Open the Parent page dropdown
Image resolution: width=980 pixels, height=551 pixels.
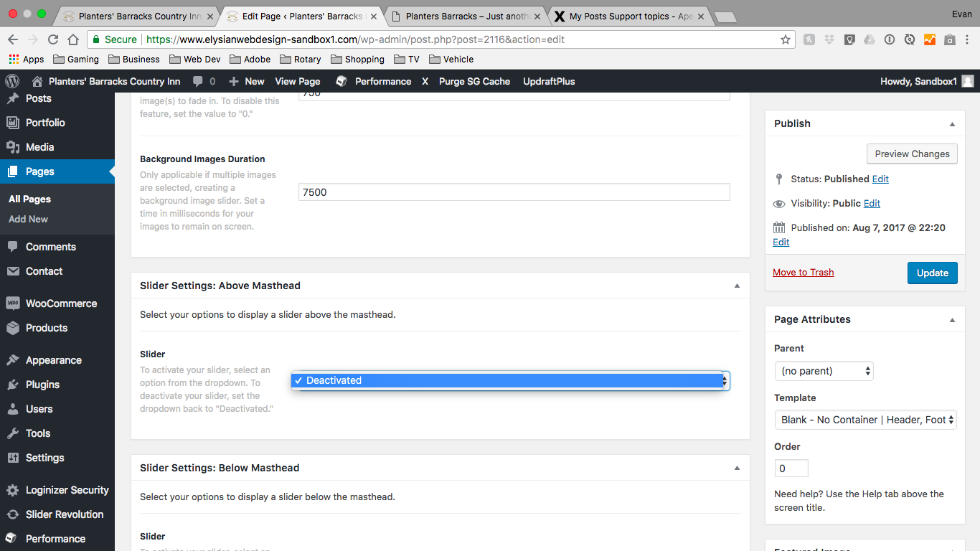click(x=824, y=371)
